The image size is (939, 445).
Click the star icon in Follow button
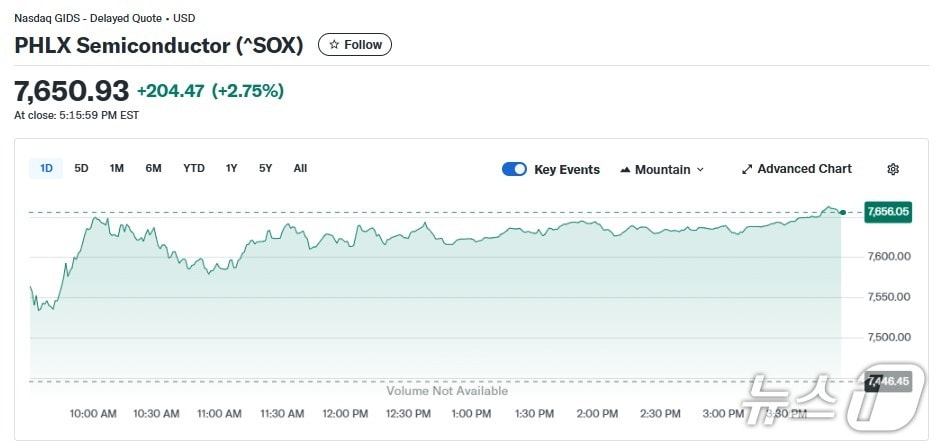[x=334, y=45]
